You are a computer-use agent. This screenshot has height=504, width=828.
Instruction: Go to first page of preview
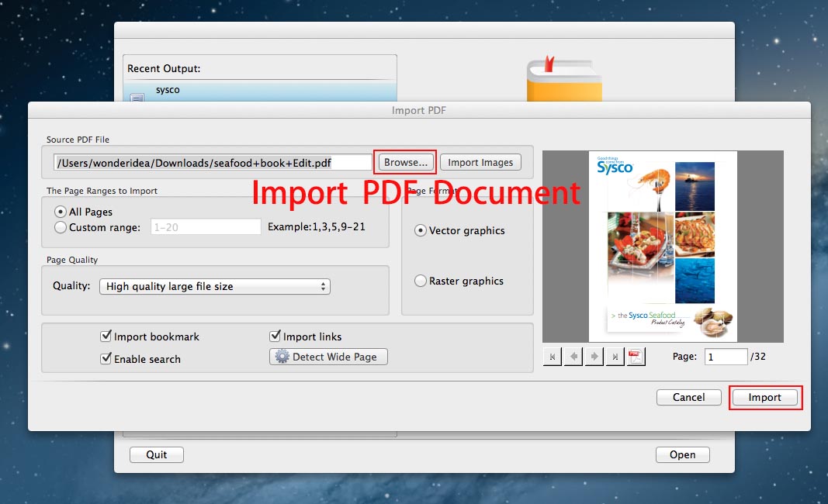553,357
